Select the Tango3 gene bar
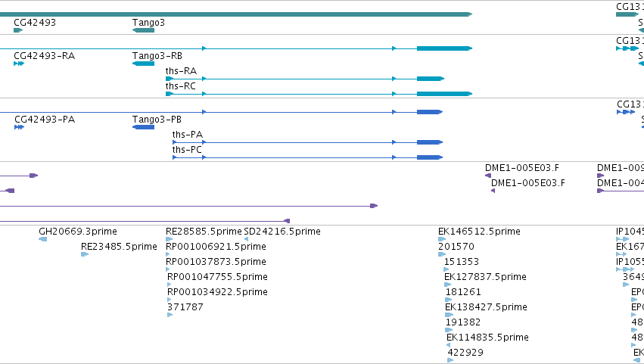The height and width of the screenshot is (364, 644). pyautogui.click(x=143, y=30)
